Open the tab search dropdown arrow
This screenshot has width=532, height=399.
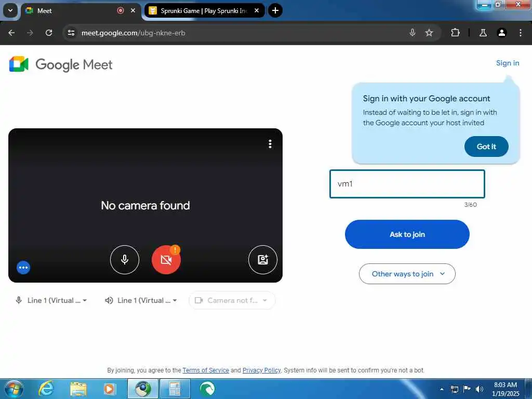pyautogui.click(x=10, y=10)
